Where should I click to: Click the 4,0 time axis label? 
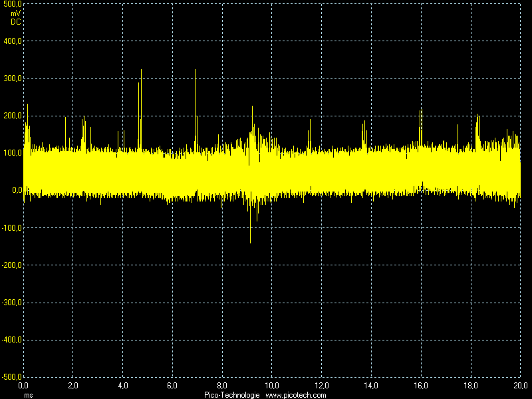(123, 386)
